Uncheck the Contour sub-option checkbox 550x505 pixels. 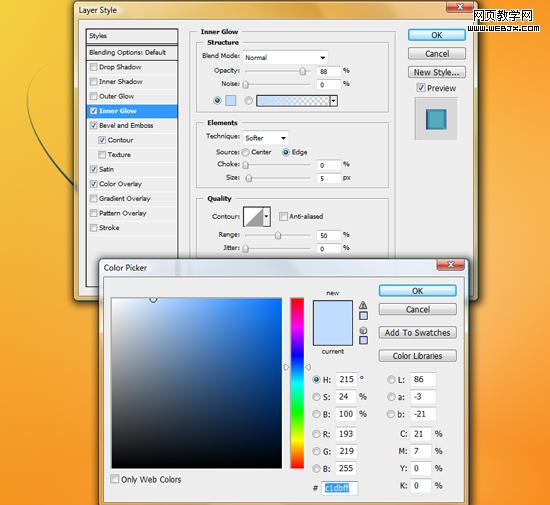102,140
